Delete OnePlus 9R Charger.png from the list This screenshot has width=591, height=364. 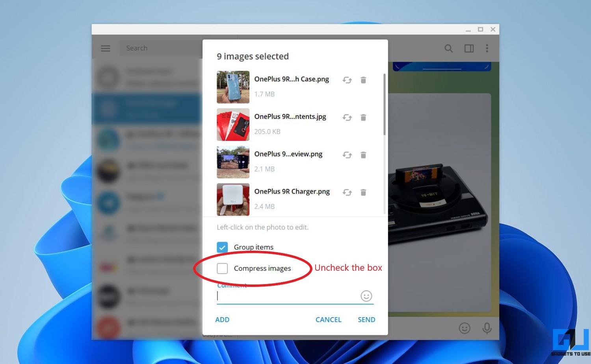coord(363,192)
